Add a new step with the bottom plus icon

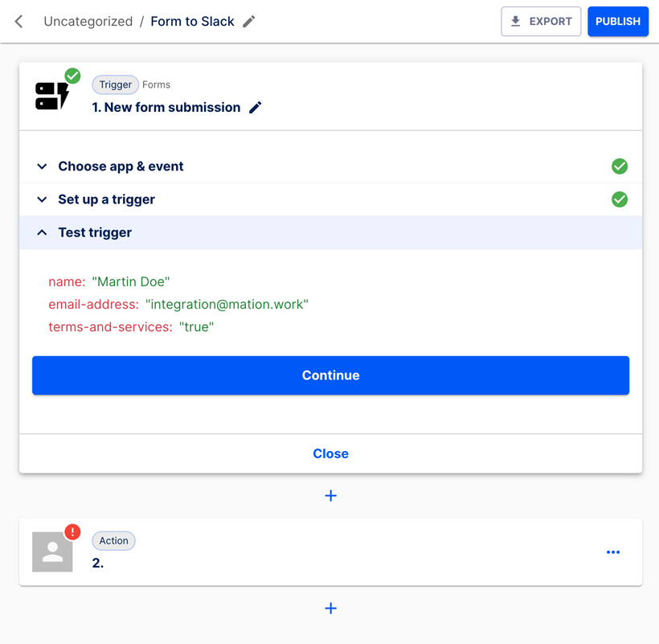tap(330, 608)
